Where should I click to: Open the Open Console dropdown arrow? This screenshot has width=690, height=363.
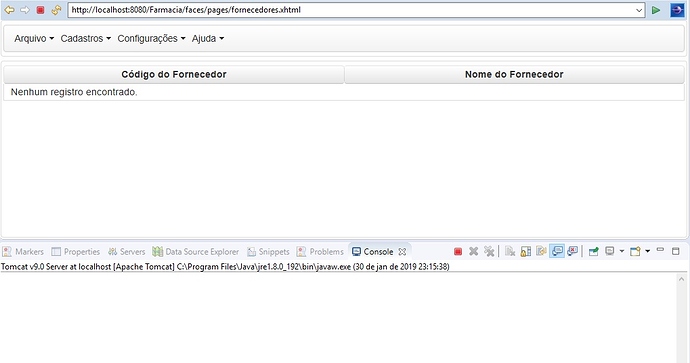tap(647, 251)
